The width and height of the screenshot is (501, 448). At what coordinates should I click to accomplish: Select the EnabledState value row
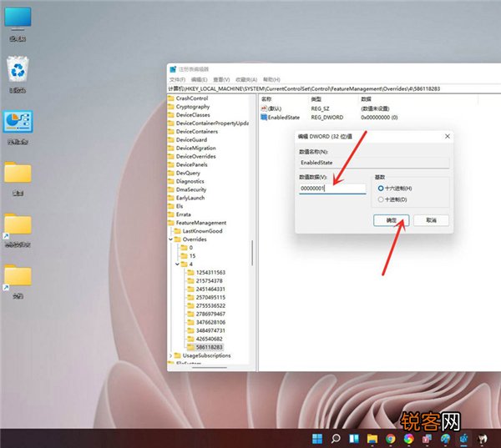click(x=329, y=117)
